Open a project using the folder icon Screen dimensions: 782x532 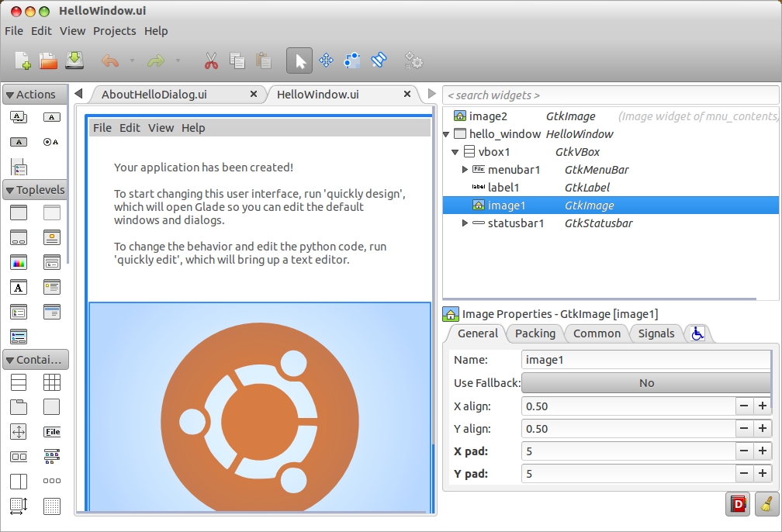pyautogui.click(x=48, y=60)
